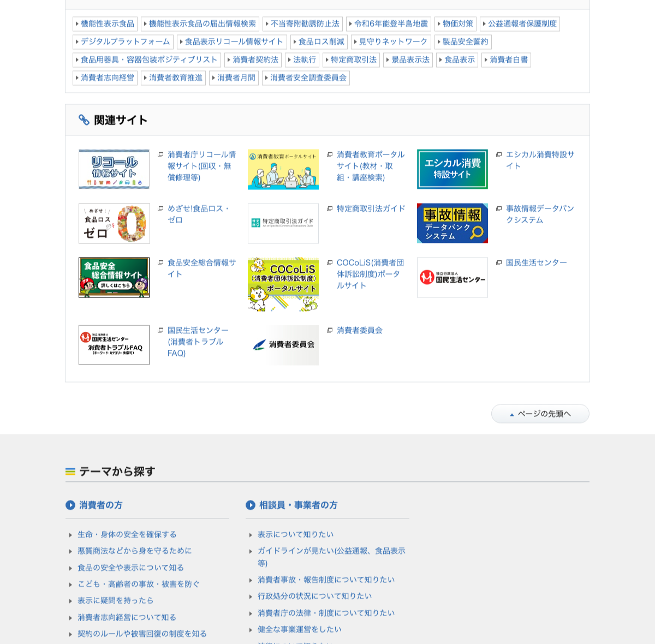Screen dimensions: 655x644
Task: Open the 特定商取引法ガイド banner image
Action: coord(283,223)
